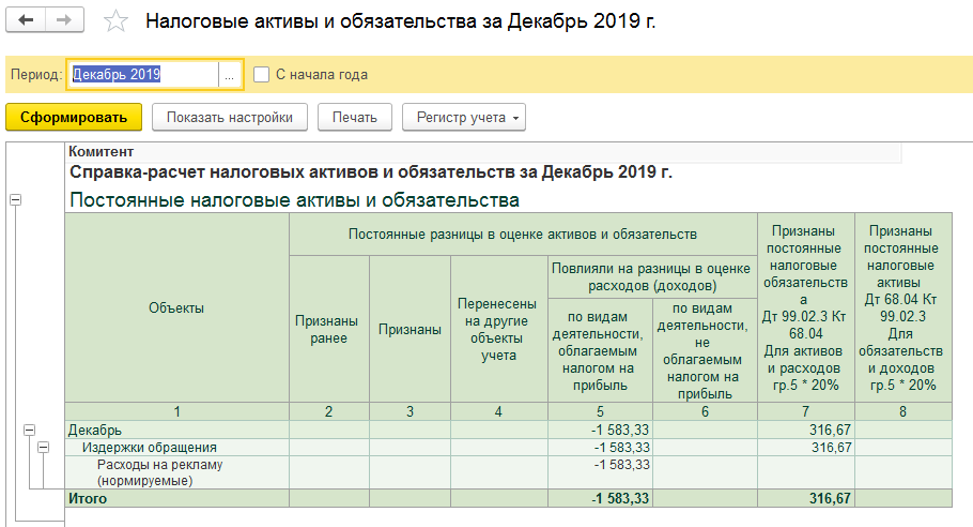
Task: Select the Комитент organization cell
Action: pos(483,151)
